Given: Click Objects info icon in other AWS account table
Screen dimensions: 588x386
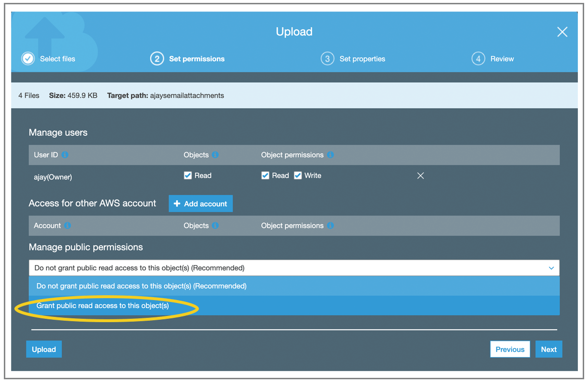Looking at the screenshot, I should coord(215,226).
